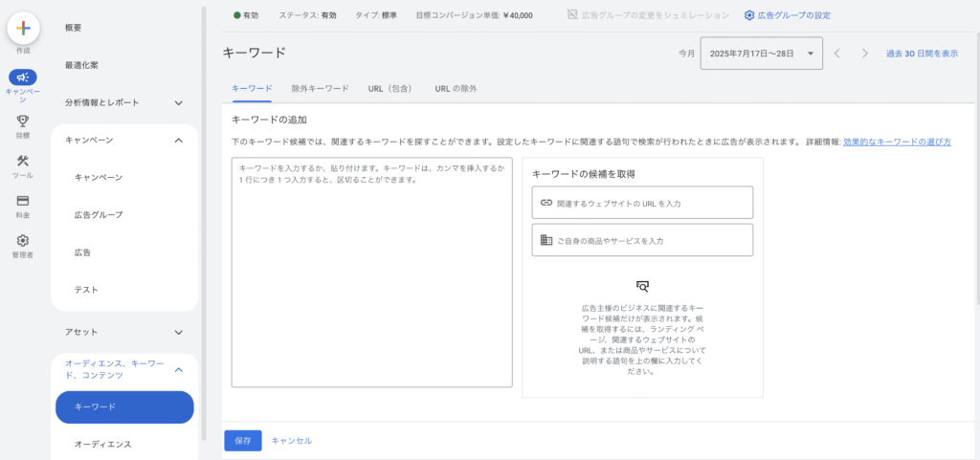Switch to the URL（包含） tab

point(390,89)
